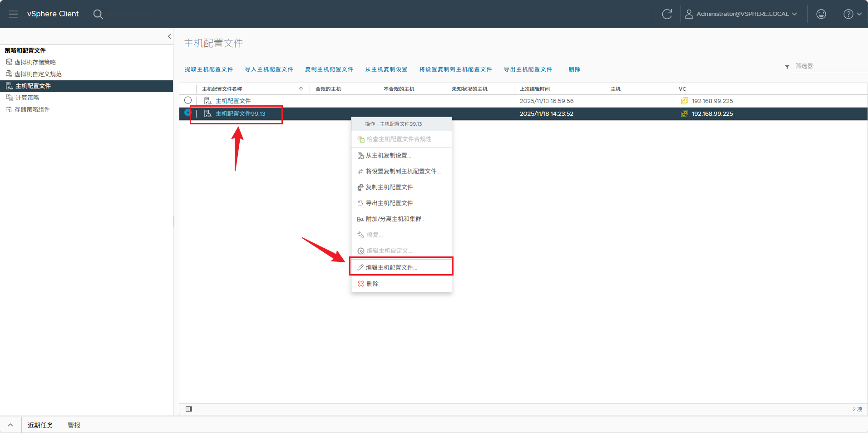868x433 pixels.
Task: Open the help question mark icon
Action: click(x=848, y=14)
